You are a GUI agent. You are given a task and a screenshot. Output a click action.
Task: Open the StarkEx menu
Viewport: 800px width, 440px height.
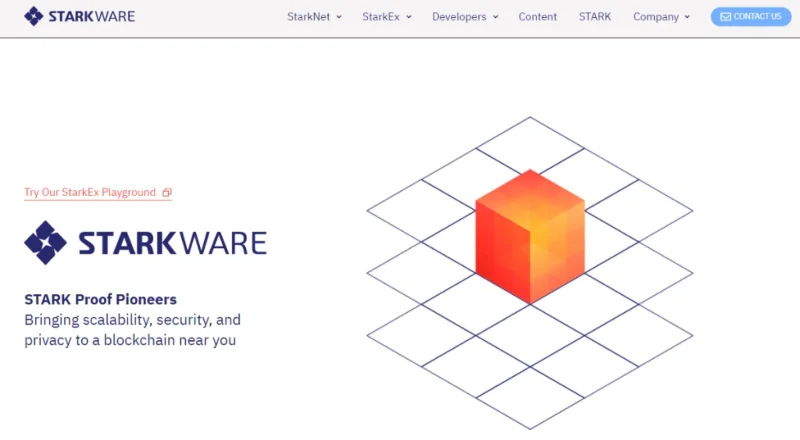tap(381, 17)
